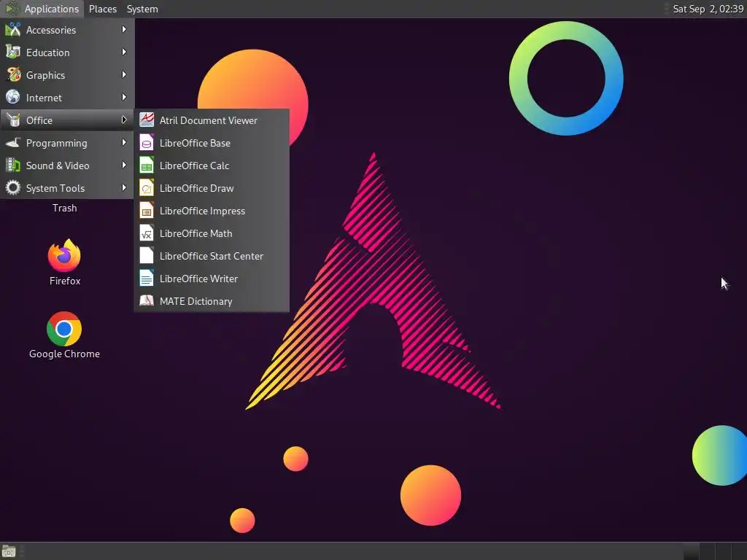
Task: Click the LibreOffice Start Center icon
Action: click(x=147, y=256)
